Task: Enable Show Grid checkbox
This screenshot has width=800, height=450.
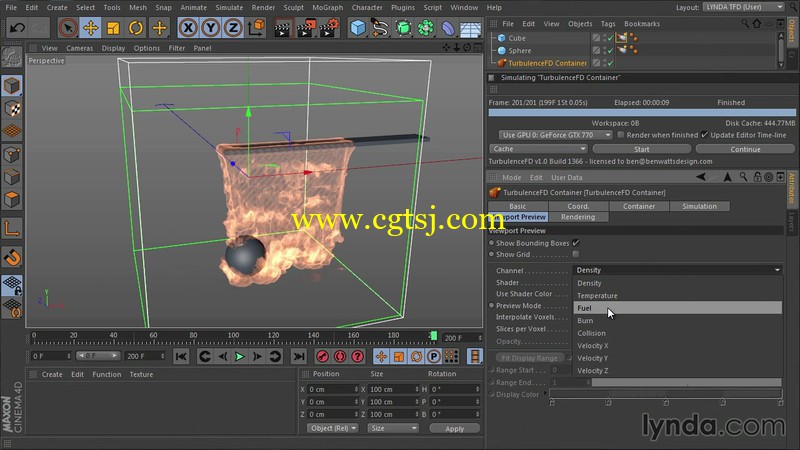Action: (x=576, y=254)
